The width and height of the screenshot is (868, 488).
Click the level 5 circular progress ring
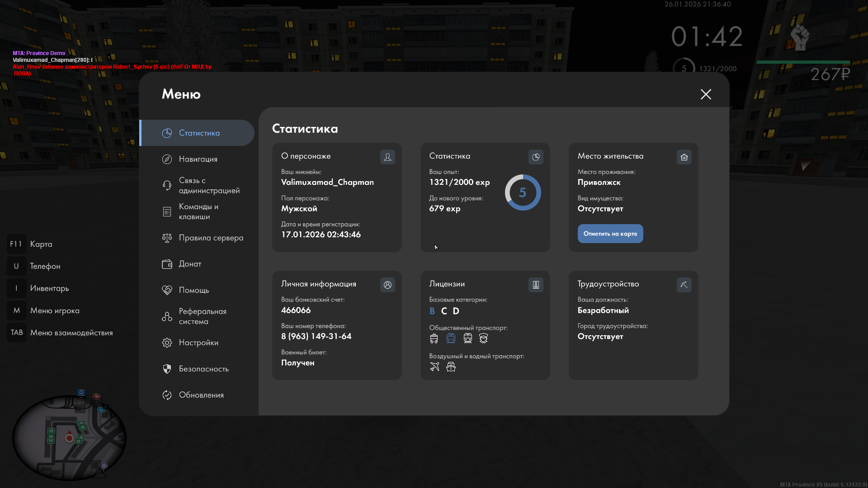point(523,192)
